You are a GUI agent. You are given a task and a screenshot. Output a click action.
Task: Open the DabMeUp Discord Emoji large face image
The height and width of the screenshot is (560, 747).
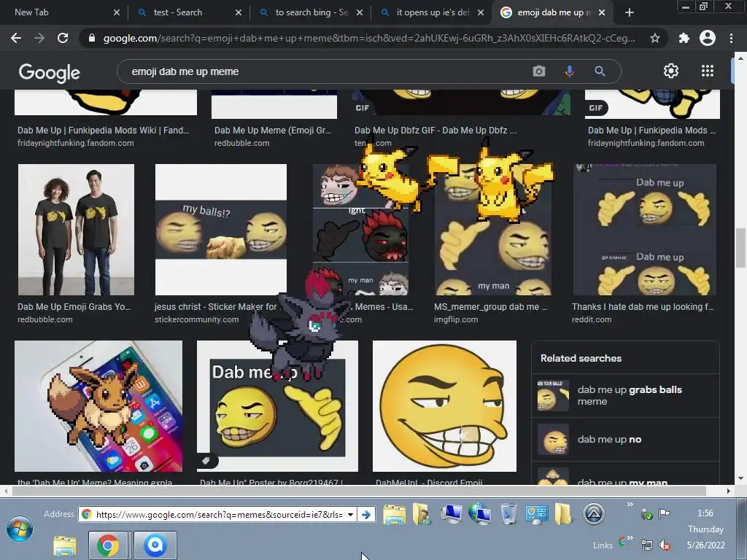(444, 405)
